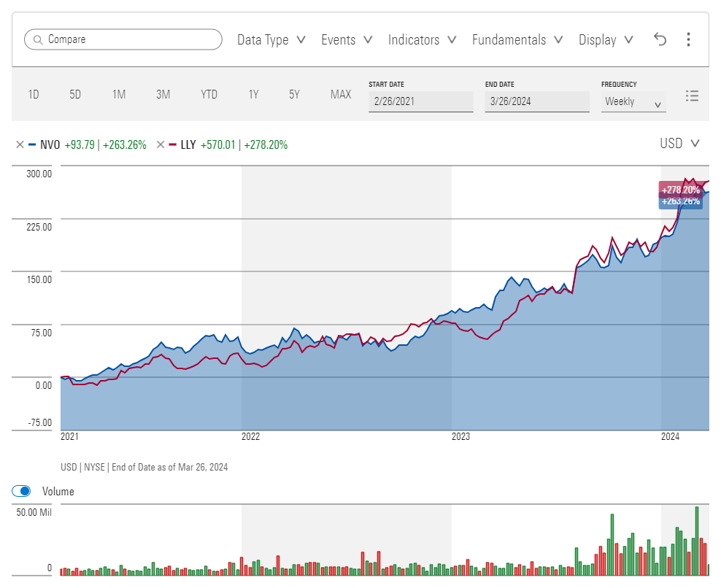Viewport: 721px width, 588px height.
Task: Expand the Fundamentals dropdown
Action: coord(517,39)
